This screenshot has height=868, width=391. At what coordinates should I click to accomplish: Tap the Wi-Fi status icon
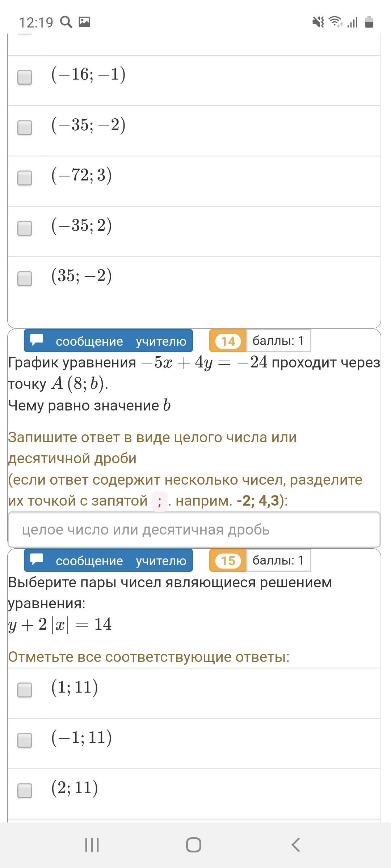(x=335, y=22)
